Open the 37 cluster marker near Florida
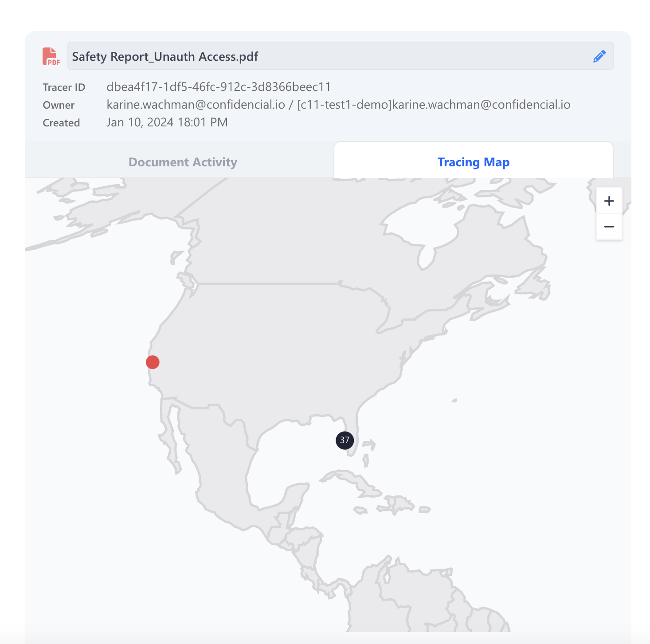Image resolution: width=650 pixels, height=644 pixels. (x=345, y=440)
